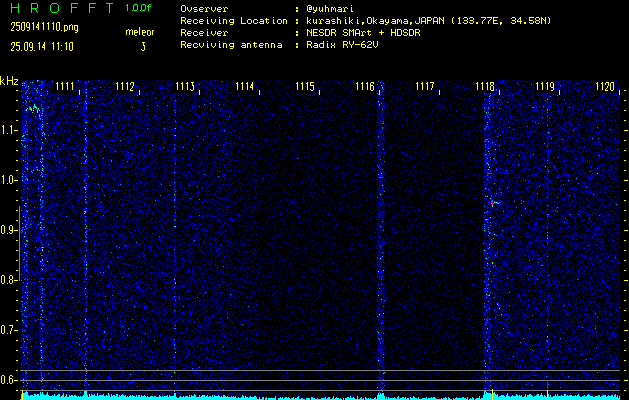Click the 1112 time axis label

[x=125, y=87]
